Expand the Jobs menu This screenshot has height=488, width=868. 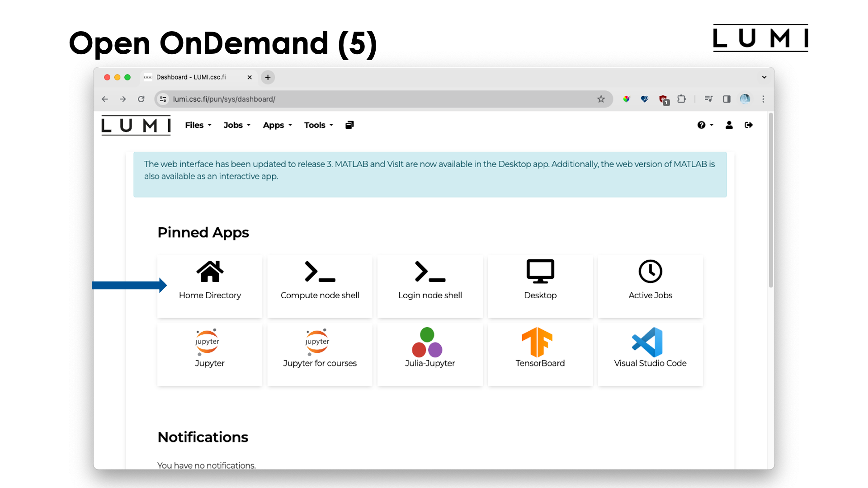pos(237,125)
